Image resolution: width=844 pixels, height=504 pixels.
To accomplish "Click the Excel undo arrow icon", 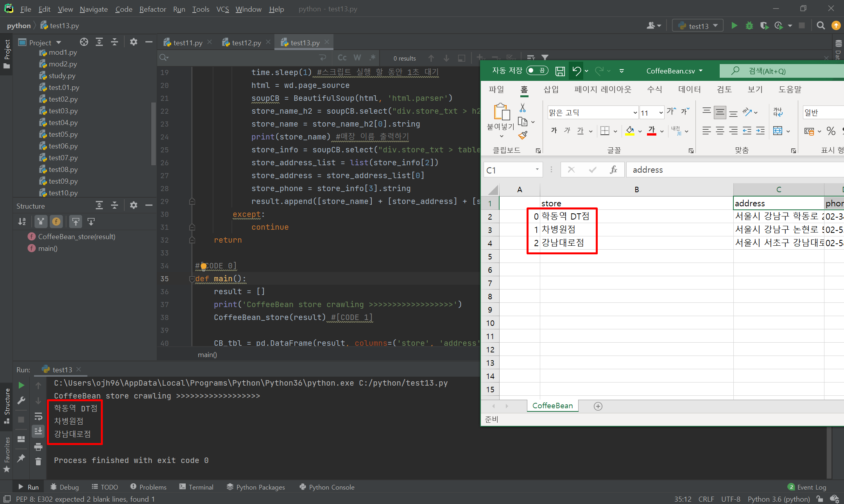I will (x=576, y=71).
